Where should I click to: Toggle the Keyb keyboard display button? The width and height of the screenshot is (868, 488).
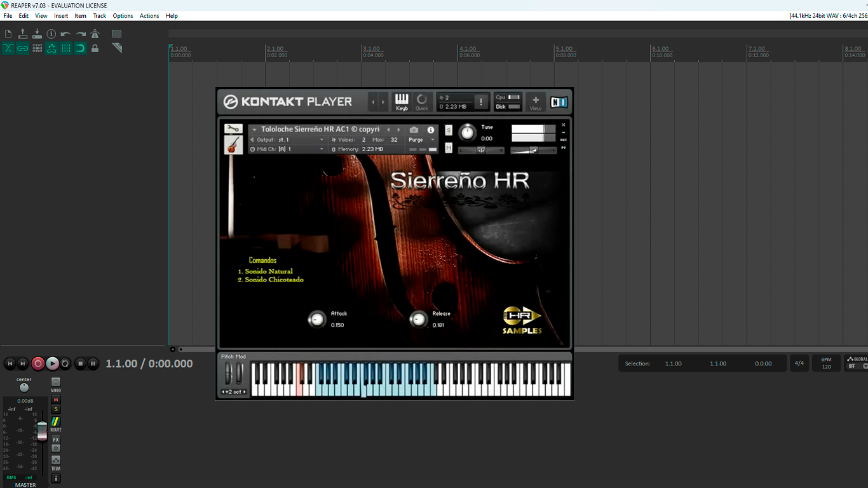(402, 102)
